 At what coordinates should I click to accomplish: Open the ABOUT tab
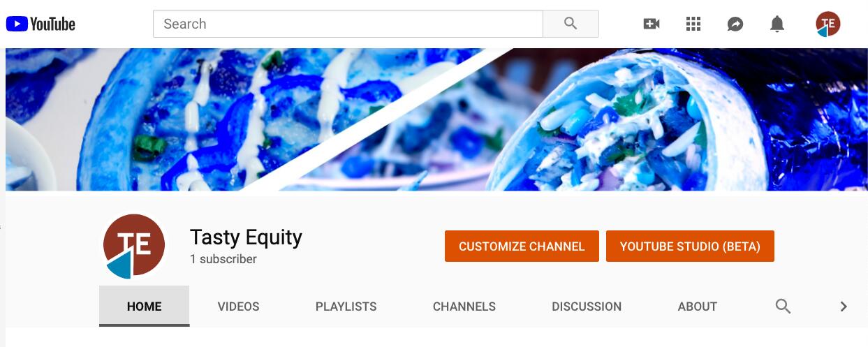(698, 306)
